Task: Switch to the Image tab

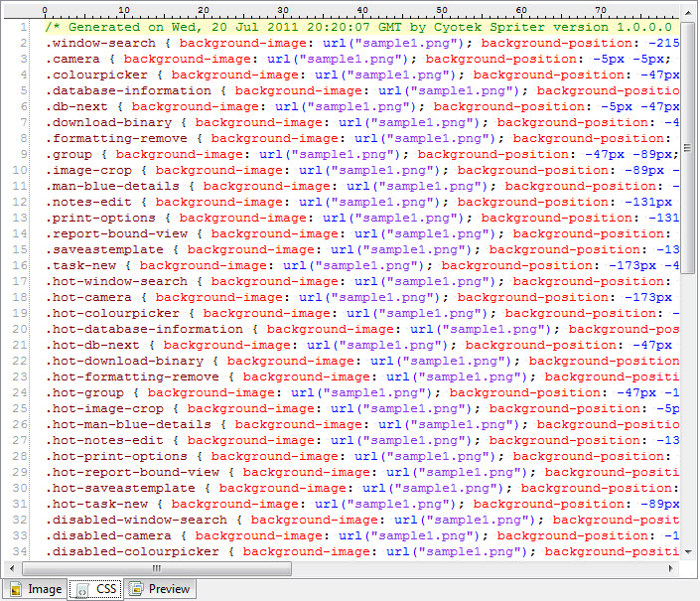Action: (36, 589)
